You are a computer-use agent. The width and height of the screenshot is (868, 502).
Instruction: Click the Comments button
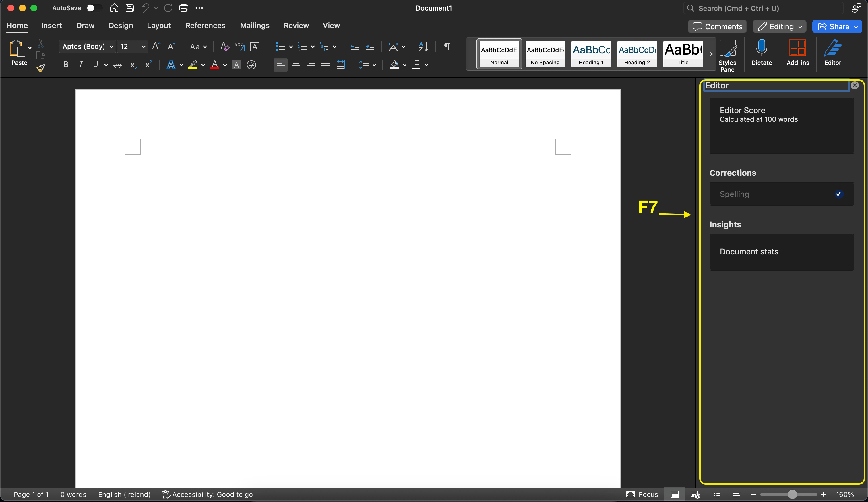coord(717,26)
